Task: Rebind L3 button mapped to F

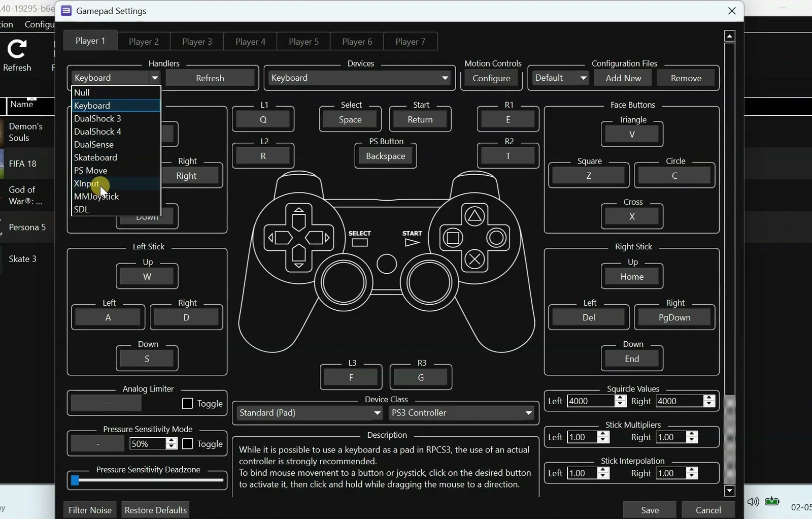Action: [x=351, y=378]
